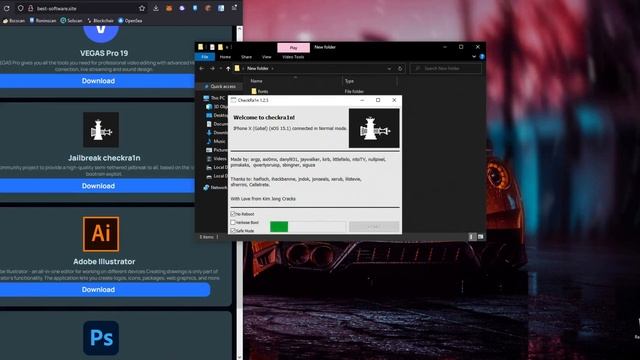Switch Explorer to details view icon
Viewport: 640px width, 360px height.
(x=472, y=237)
